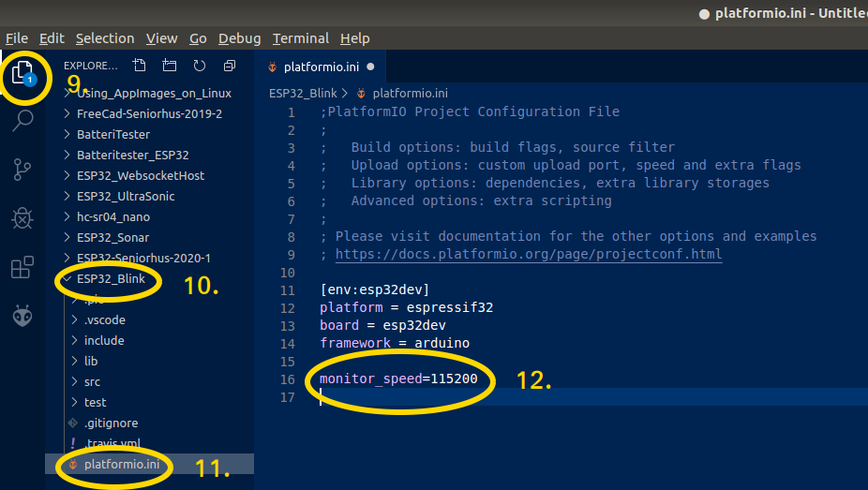868x490 pixels.
Task: Click the New Folder icon in Explorer
Action: tap(170, 66)
